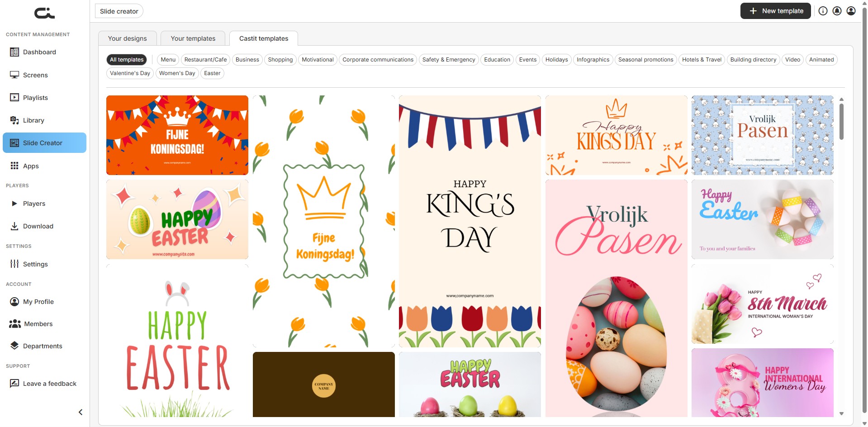Click the Castit logo icon
Image resolution: width=868 pixels, height=427 pixels.
pyautogui.click(x=44, y=13)
